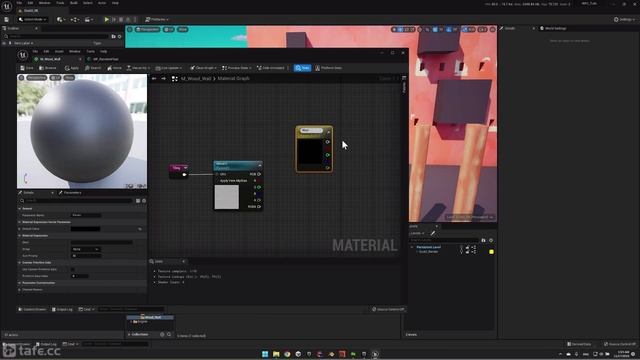Open the Details panel settings gear

144,201
